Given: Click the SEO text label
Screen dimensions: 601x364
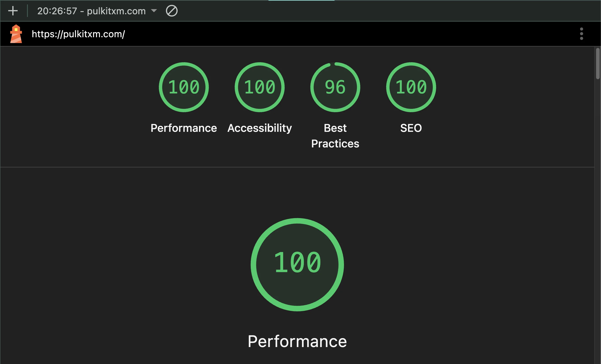Looking at the screenshot, I should point(411,128).
